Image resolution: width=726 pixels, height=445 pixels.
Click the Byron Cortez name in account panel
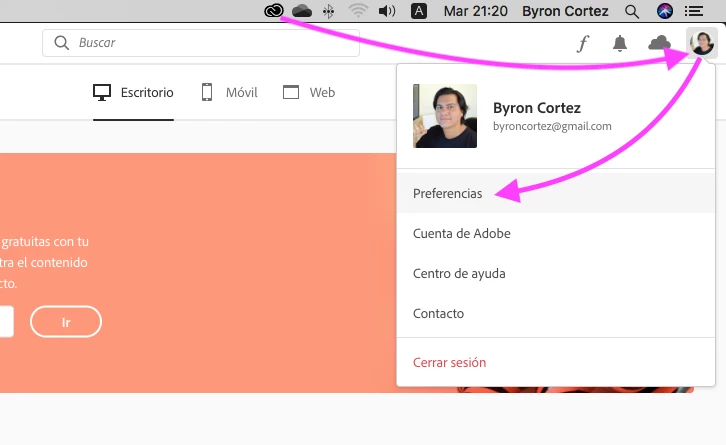537,108
